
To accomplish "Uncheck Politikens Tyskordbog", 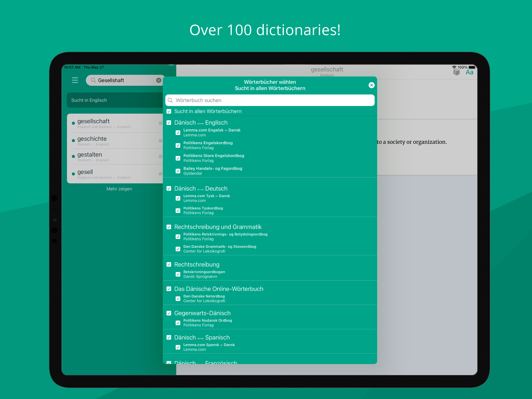I will 178,211.
